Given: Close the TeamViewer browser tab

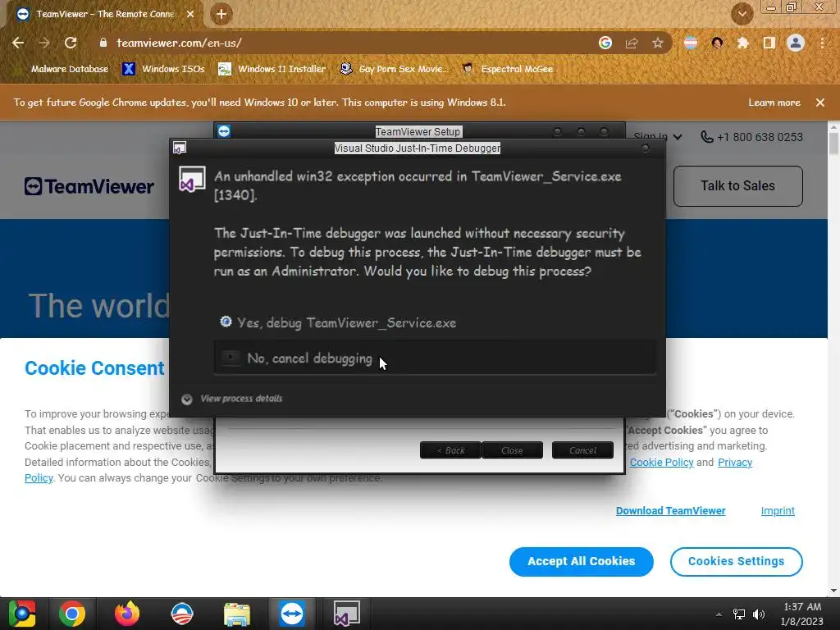Looking at the screenshot, I should click(x=190, y=14).
